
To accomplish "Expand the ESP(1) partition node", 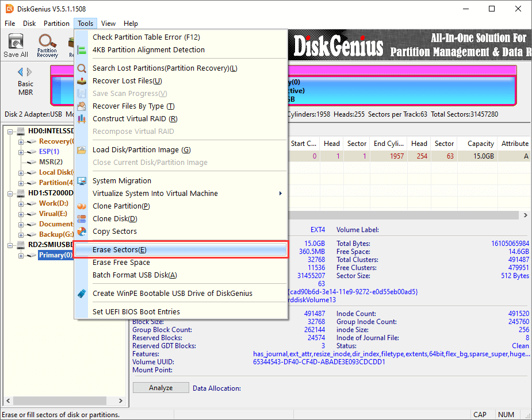I will point(21,152).
